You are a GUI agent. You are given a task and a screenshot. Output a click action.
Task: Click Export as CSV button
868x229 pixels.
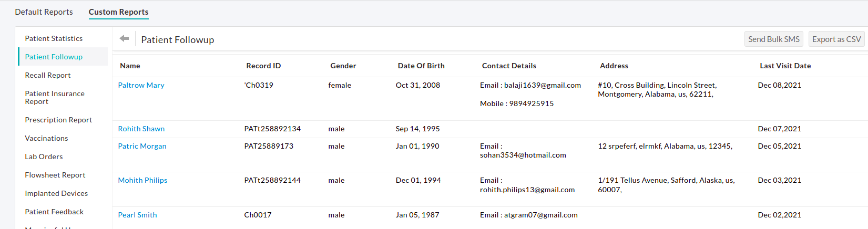(836, 39)
